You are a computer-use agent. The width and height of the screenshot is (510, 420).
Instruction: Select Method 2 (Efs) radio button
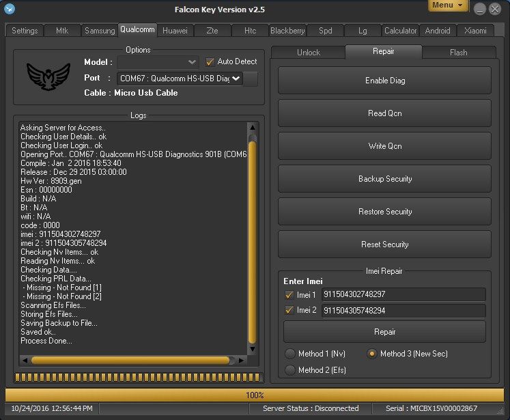pyautogui.click(x=289, y=370)
